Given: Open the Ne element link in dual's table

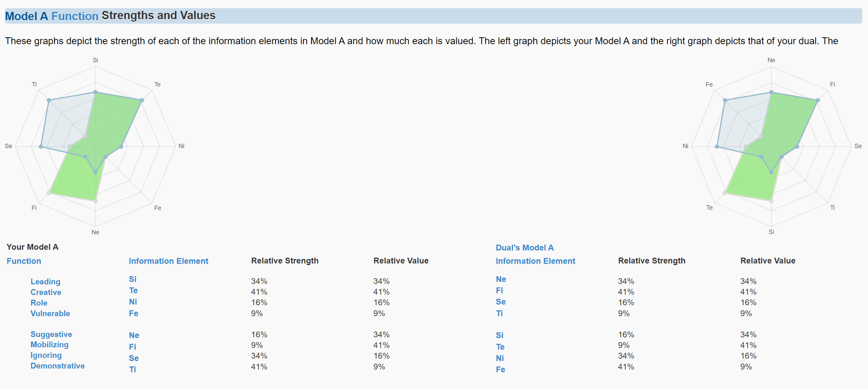Looking at the screenshot, I should (501, 279).
